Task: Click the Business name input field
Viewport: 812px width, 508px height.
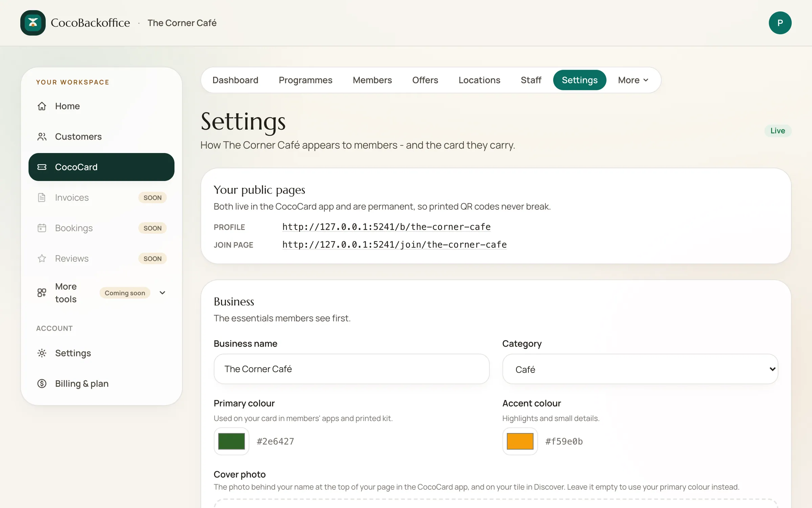Action: coord(352,369)
